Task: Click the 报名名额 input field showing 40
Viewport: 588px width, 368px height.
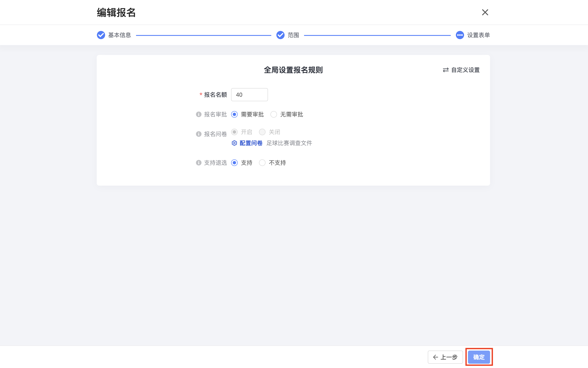Action: [x=249, y=95]
